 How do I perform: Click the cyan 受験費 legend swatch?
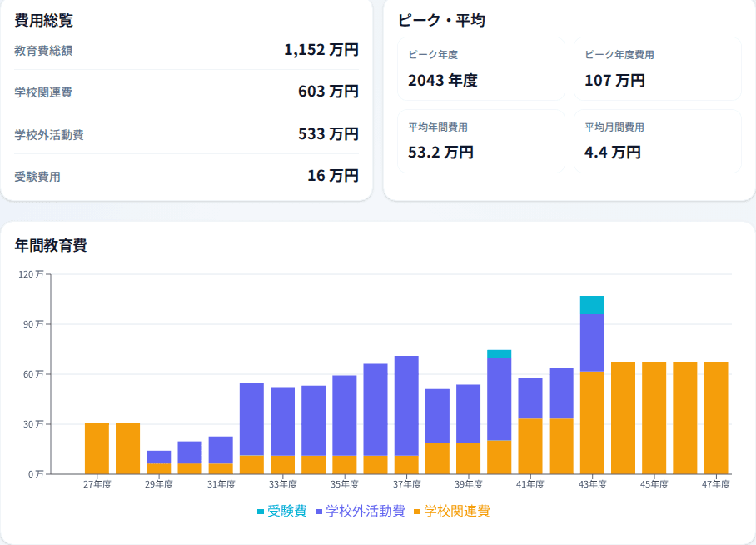[x=261, y=512]
